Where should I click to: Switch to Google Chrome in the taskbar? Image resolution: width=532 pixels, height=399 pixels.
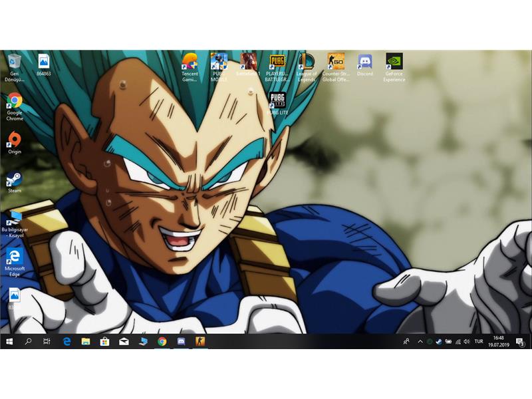(162, 342)
